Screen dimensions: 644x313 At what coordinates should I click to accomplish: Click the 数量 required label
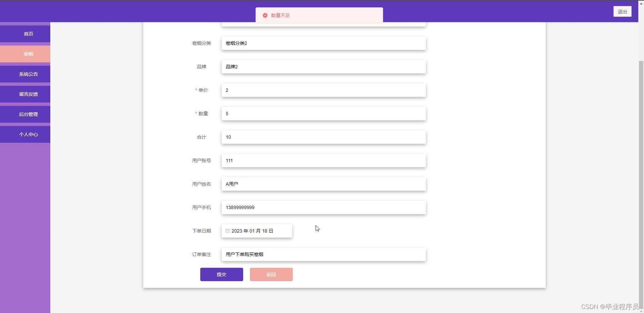(x=202, y=114)
